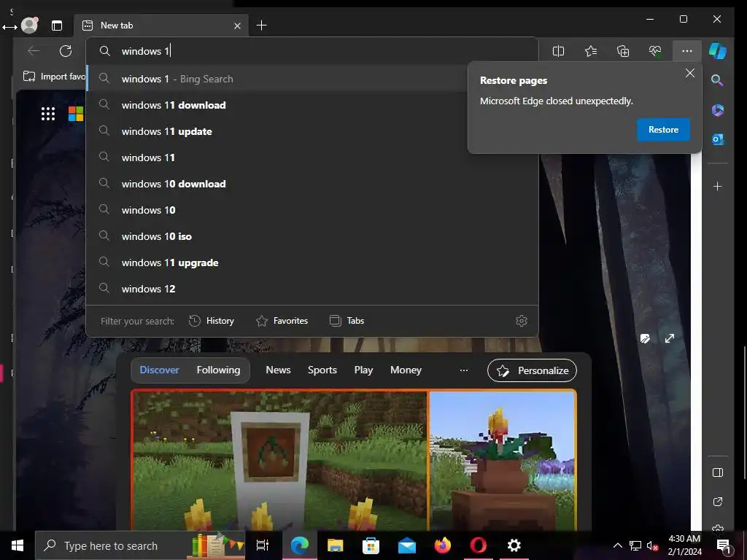
Task: Open the Play feed tab
Action: 363,370
